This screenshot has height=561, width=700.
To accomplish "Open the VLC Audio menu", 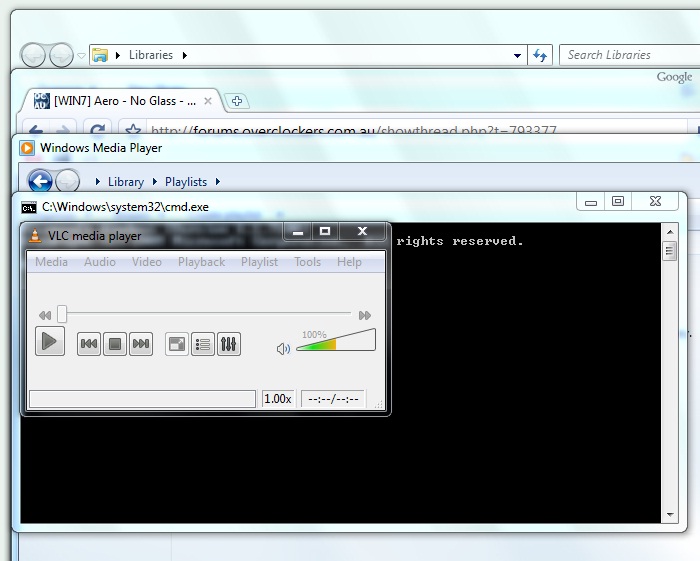I will [x=100, y=262].
